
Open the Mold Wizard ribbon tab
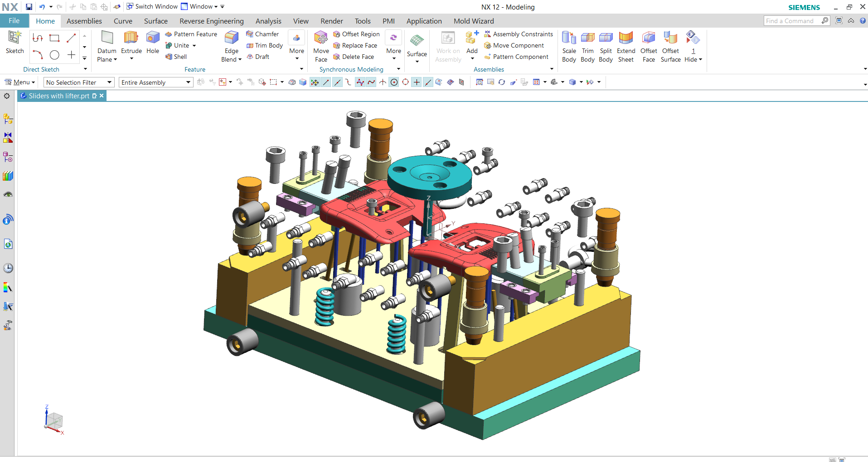474,21
